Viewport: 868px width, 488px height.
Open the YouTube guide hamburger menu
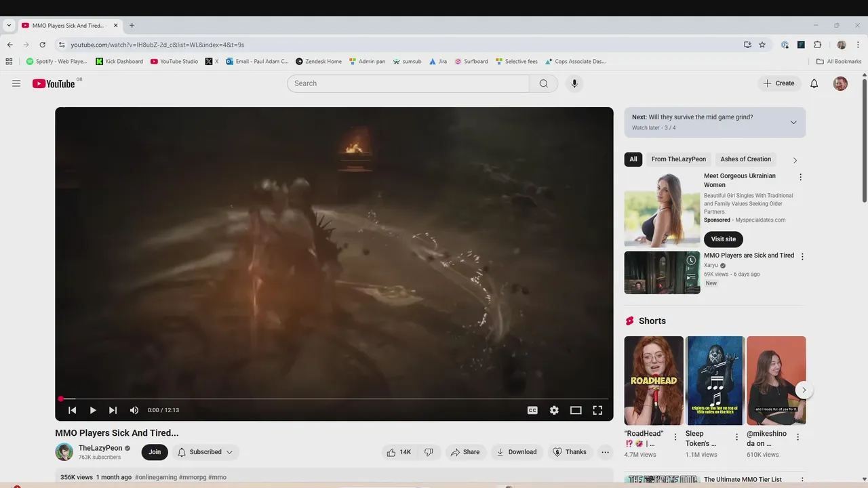coord(16,83)
